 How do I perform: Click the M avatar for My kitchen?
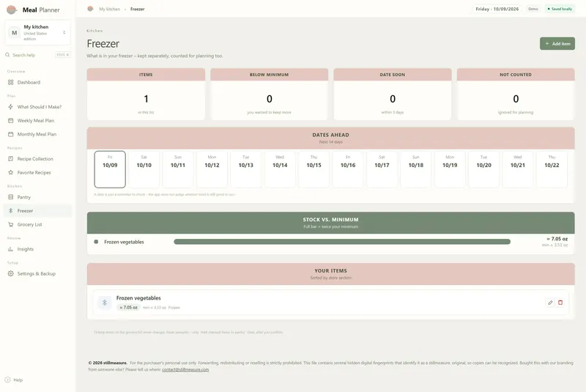click(14, 33)
